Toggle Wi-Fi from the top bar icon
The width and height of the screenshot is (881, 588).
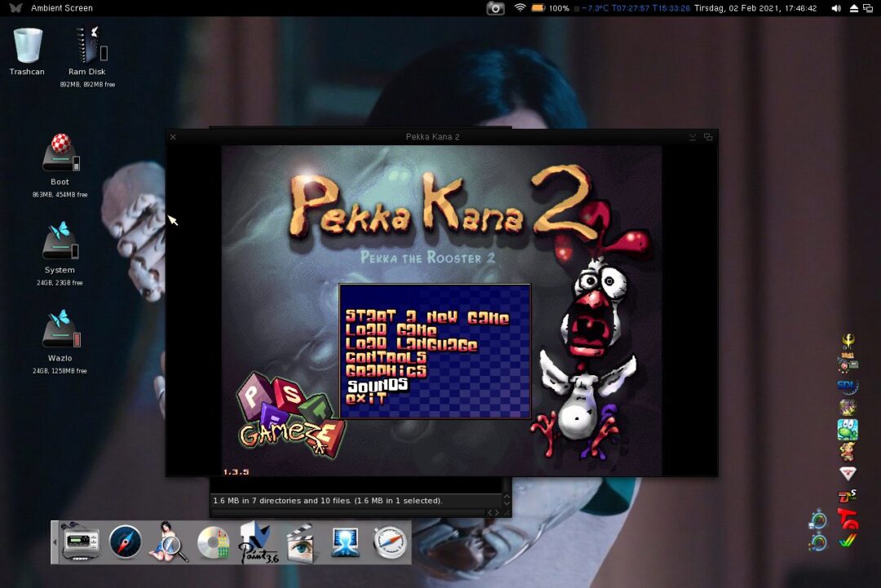pyautogui.click(x=520, y=8)
